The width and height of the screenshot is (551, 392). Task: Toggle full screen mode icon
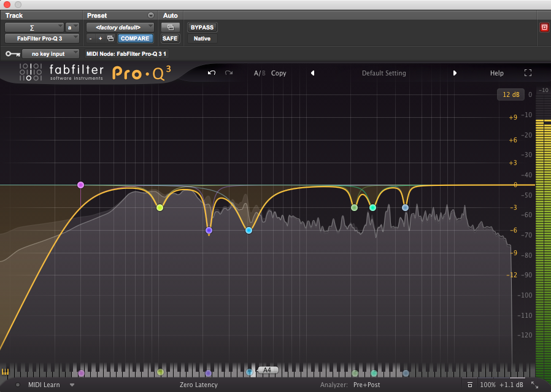[x=528, y=73]
